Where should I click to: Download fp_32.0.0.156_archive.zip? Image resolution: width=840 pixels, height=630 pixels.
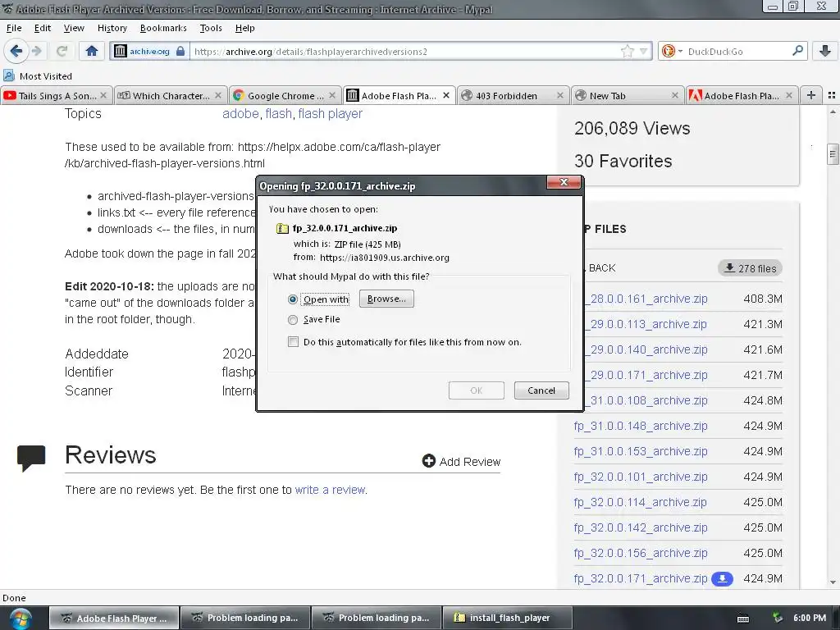[x=641, y=553]
